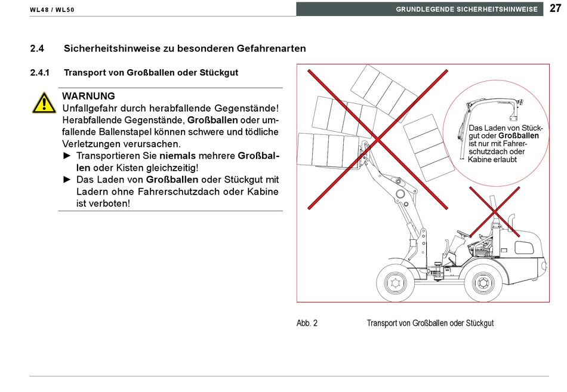Click the bold word 'niemals'

pyautogui.click(x=177, y=156)
